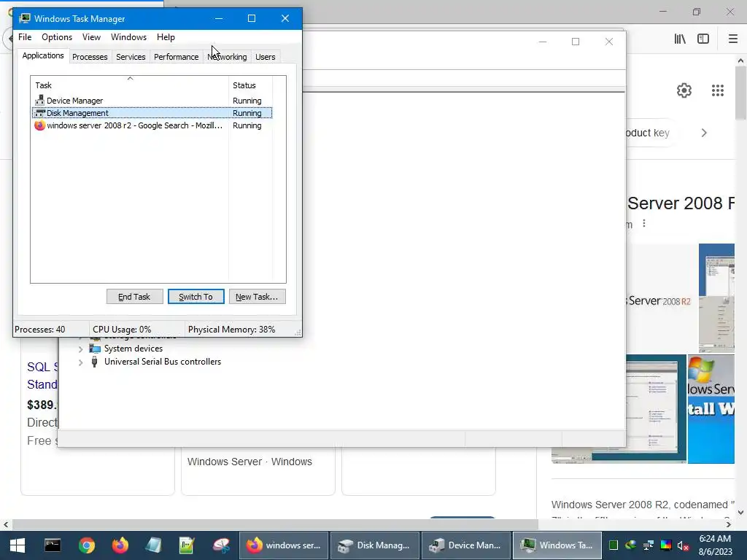Open the File menu in Task Manager
747x560 pixels.
point(25,37)
